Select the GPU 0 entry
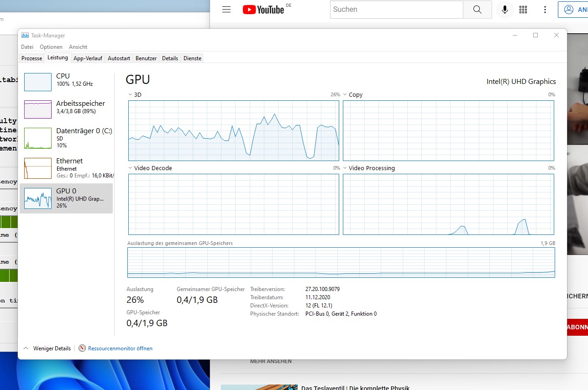Viewport: 588px width, 390px height. click(66, 198)
